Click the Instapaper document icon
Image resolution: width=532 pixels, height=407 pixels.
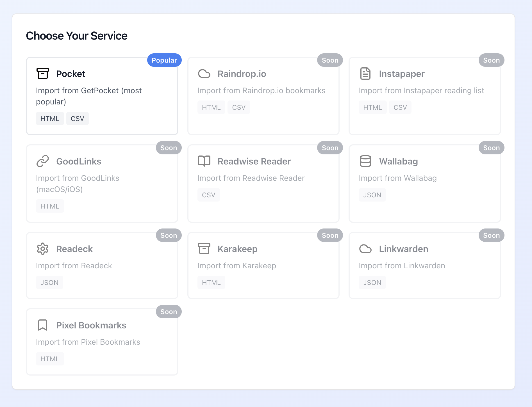pyautogui.click(x=365, y=74)
